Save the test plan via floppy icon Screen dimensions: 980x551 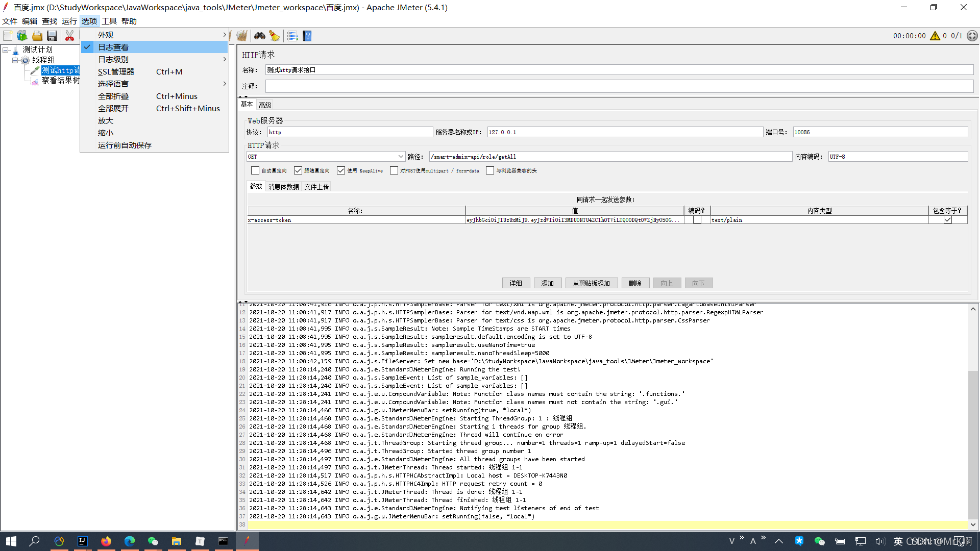(52, 36)
